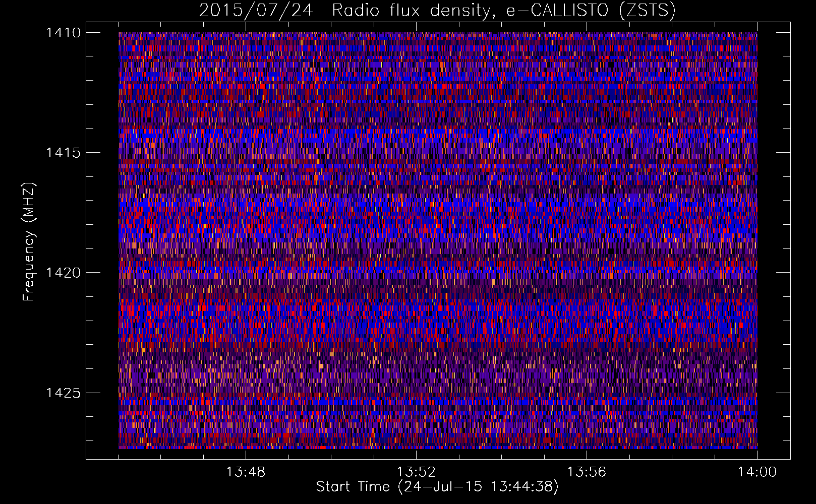The width and height of the screenshot is (816, 504).
Task: Click the 1425 frequency axis label
Action: coord(63,393)
